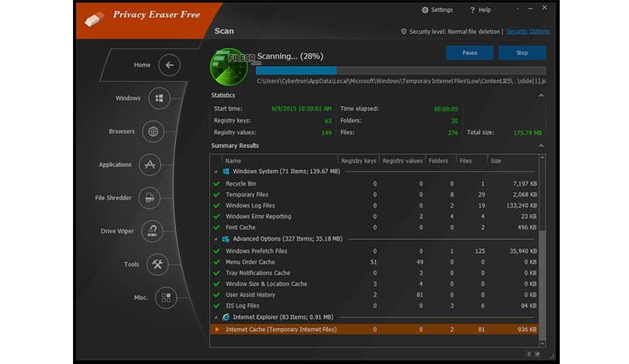Open the Browsers globe icon
Viewport: 629px width, 364px height.
(153, 132)
